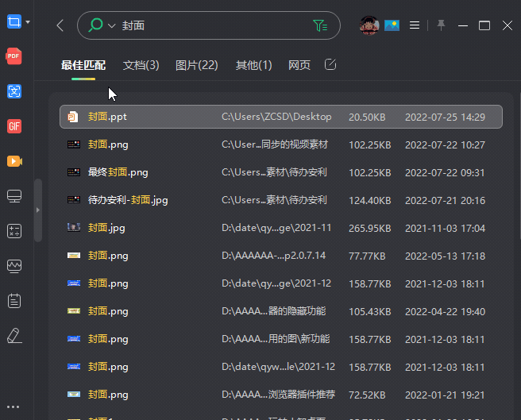Image resolution: width=521 pixels, height=420 pixels.
Task: Click thumbnail of 封面.png 77.77KB
Action: [74, 255]
